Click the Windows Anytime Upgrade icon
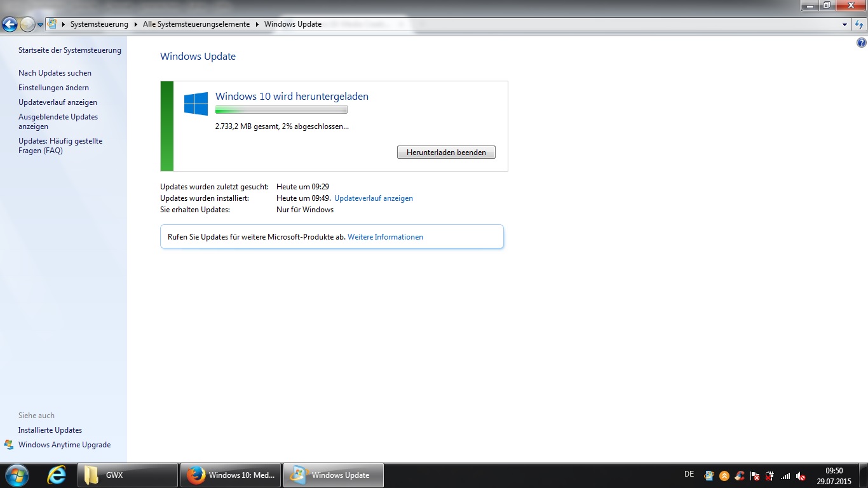 pos(9,445)
